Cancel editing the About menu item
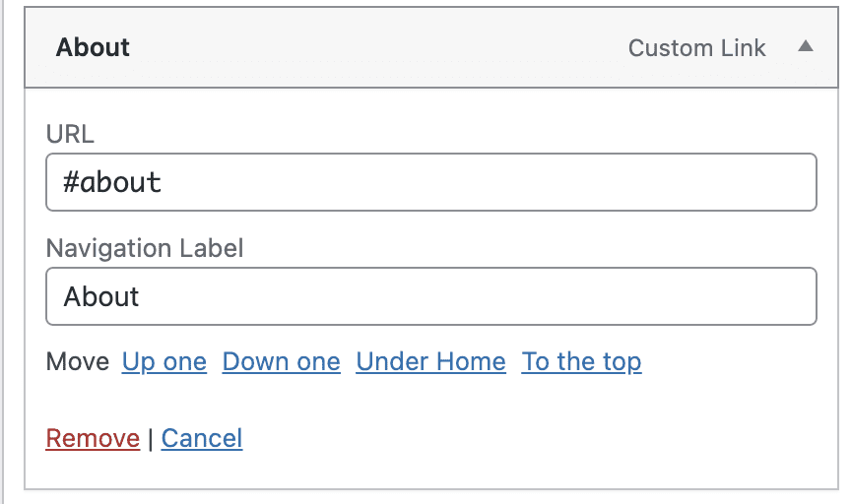Viewport: 851px width, 504px height. [202, 438]
